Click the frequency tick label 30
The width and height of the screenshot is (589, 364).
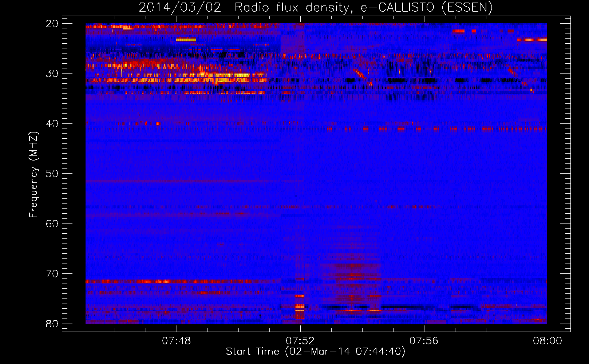coord(52,74)
